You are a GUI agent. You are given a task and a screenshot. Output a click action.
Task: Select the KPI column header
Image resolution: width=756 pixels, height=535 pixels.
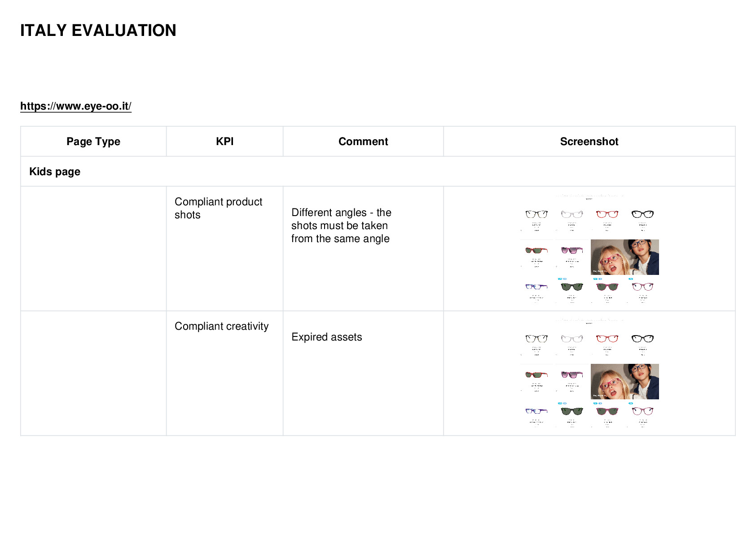coord(225,141)
